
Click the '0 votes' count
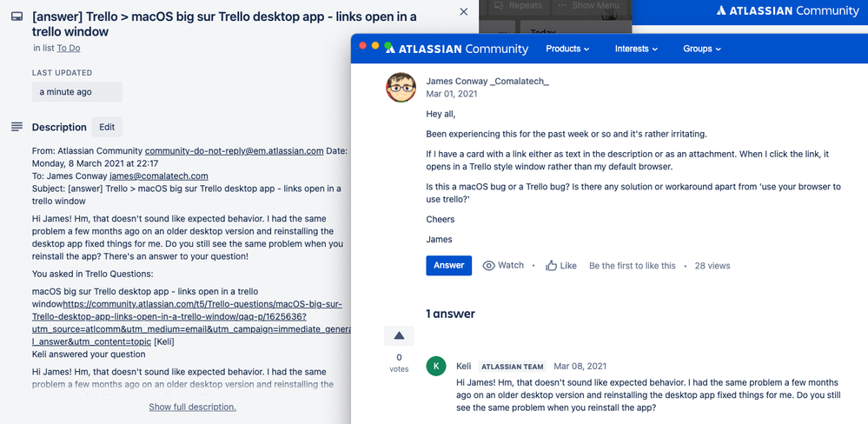(399, 362)
